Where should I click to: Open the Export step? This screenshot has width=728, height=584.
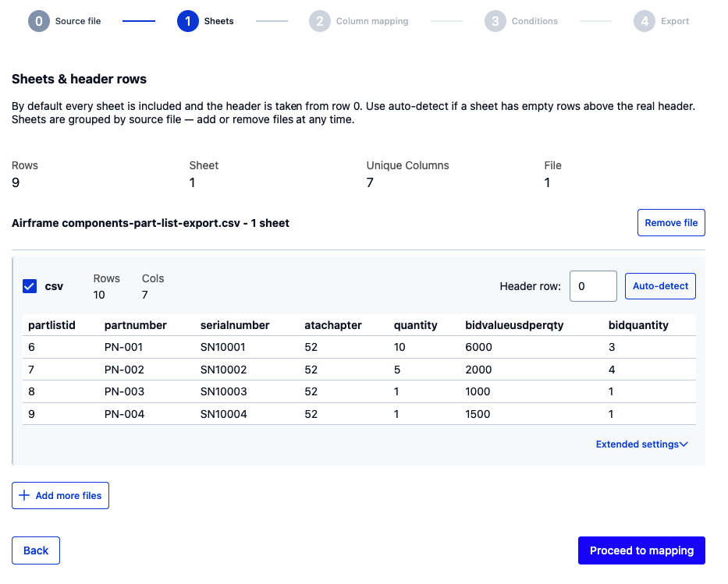coord(675,21)
